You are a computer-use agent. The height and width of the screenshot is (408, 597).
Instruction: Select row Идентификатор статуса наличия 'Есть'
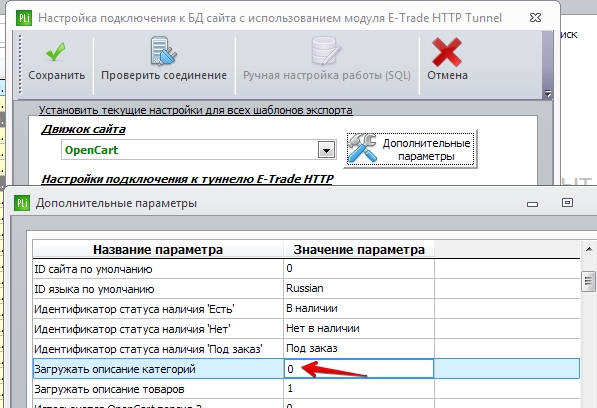pos(306,309)
